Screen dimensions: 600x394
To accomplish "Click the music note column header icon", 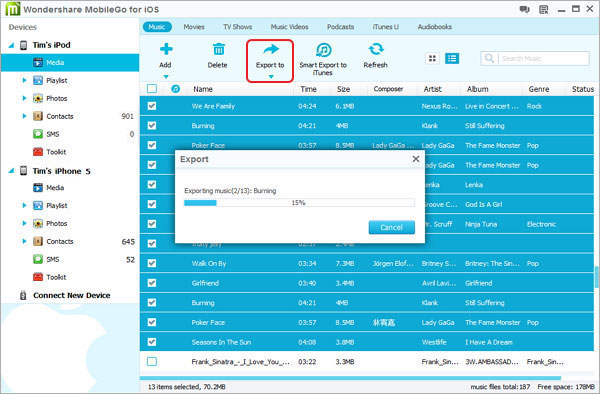I will (175, 89).
